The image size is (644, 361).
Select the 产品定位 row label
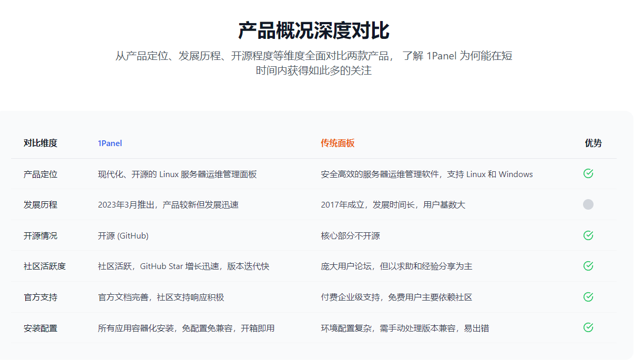[x=40, y=174]
